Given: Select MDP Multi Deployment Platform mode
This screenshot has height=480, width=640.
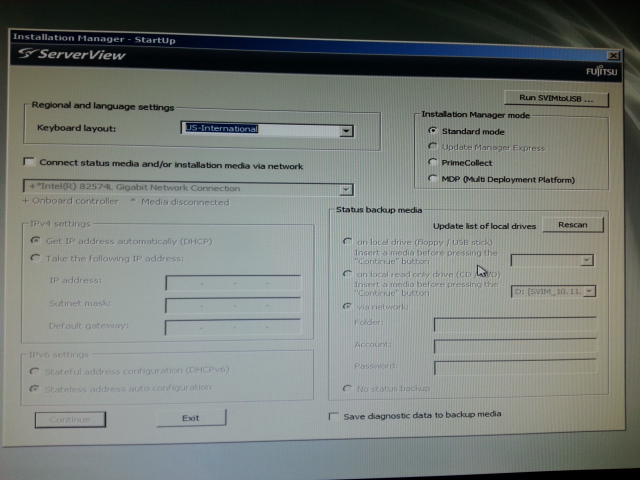Looking at the screenshot, I should pyautogui.click(x=433, y=178).
